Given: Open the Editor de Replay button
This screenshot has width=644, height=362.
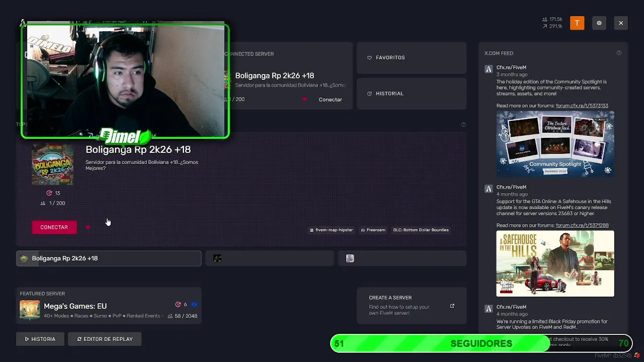Looking at the screenshot, I should click(x=105, y=339).
